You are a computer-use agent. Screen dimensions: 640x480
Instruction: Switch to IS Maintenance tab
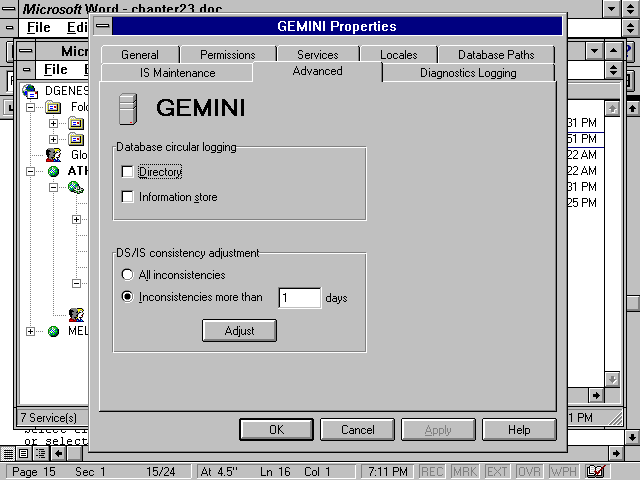pyautogui.click(x=177, y=73)
